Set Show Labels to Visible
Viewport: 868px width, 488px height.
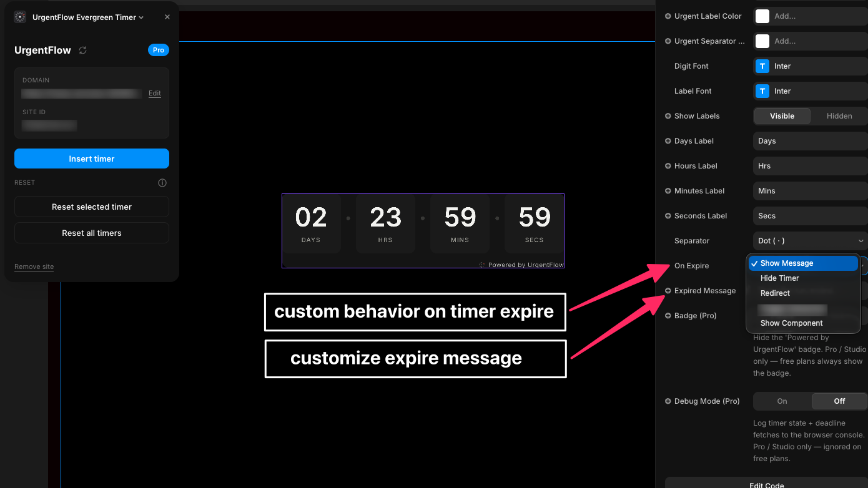(782, 116)
